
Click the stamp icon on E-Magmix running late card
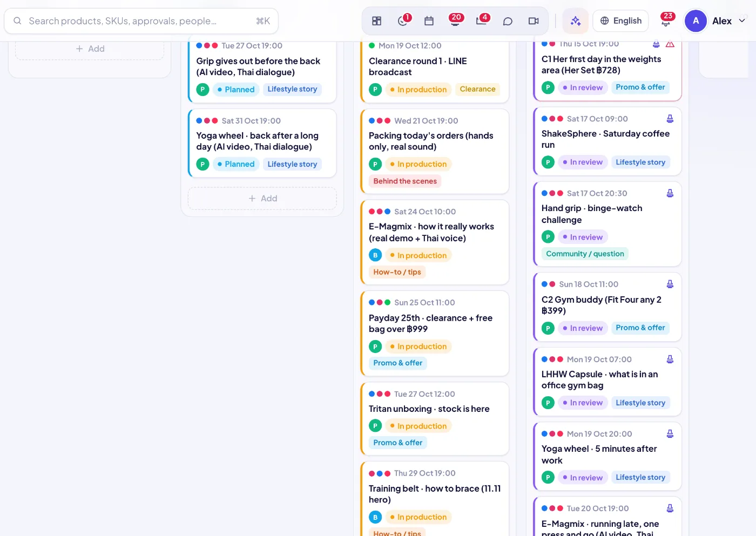pos(670,508)
